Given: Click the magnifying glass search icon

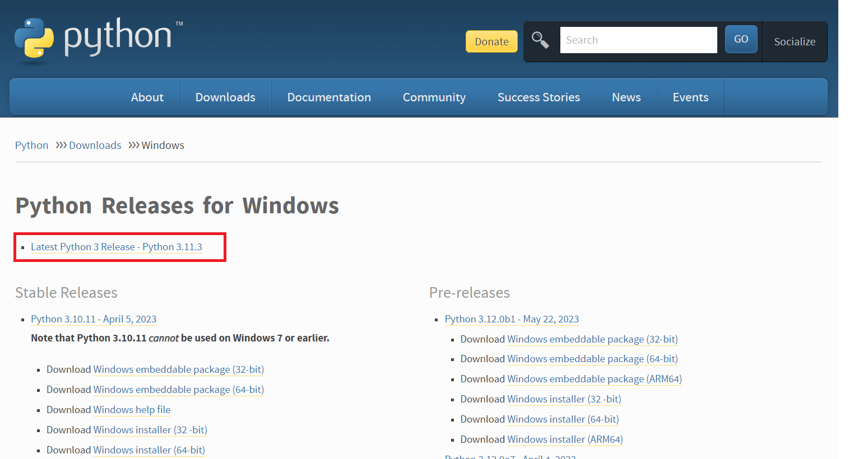Looking at the screenshot, I should pyautogui.click(x=540, y=40).
